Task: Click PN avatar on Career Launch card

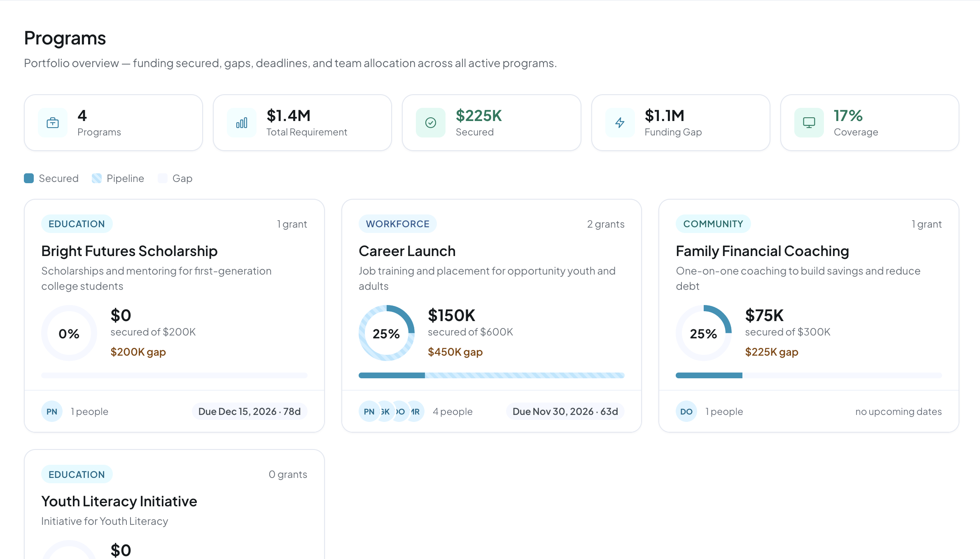Action: pos(369,411)
